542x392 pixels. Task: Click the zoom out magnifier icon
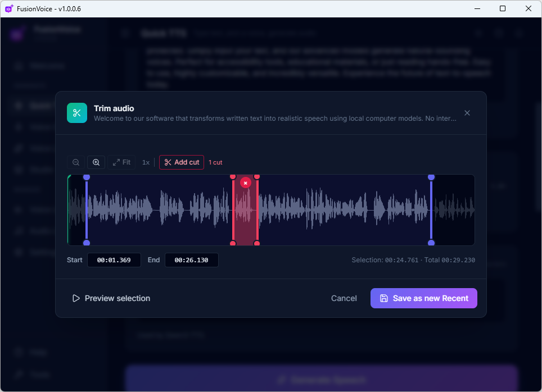[x=76, y=162]
